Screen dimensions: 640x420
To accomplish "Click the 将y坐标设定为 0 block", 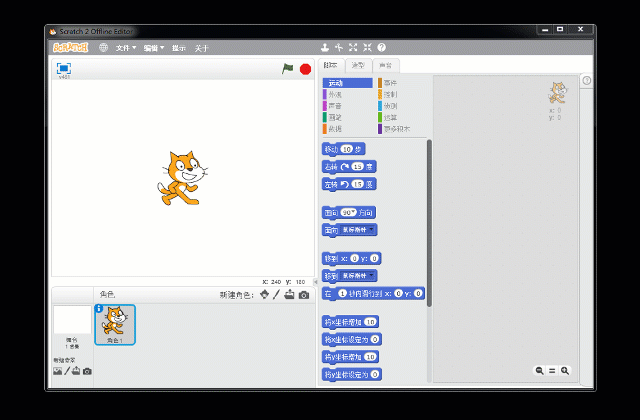I will 352,375.
